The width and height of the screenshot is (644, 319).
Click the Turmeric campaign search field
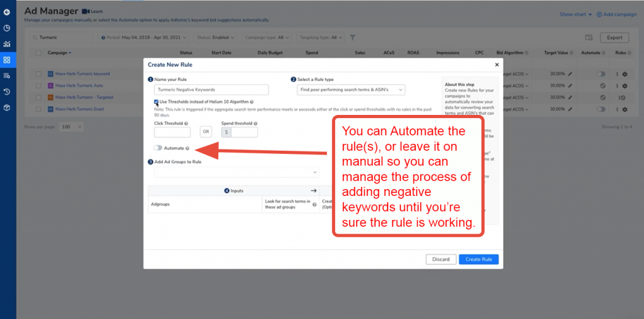point(62,37)
